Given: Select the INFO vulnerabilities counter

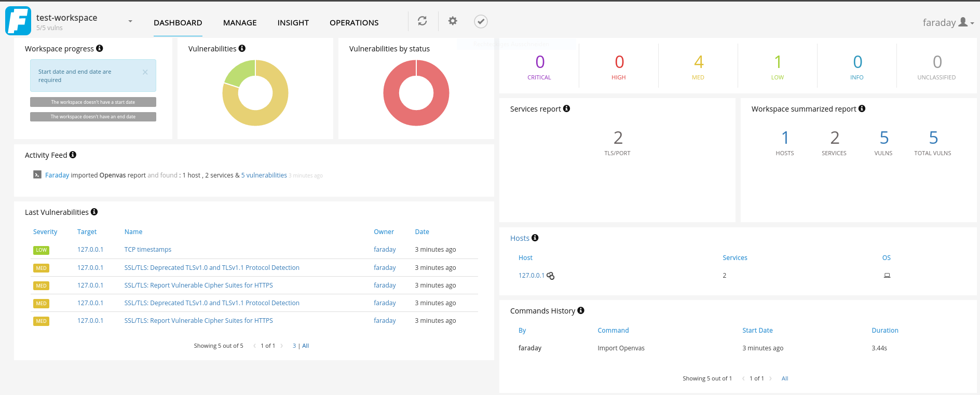Looking at the screenshot, I should click(857, 67).
